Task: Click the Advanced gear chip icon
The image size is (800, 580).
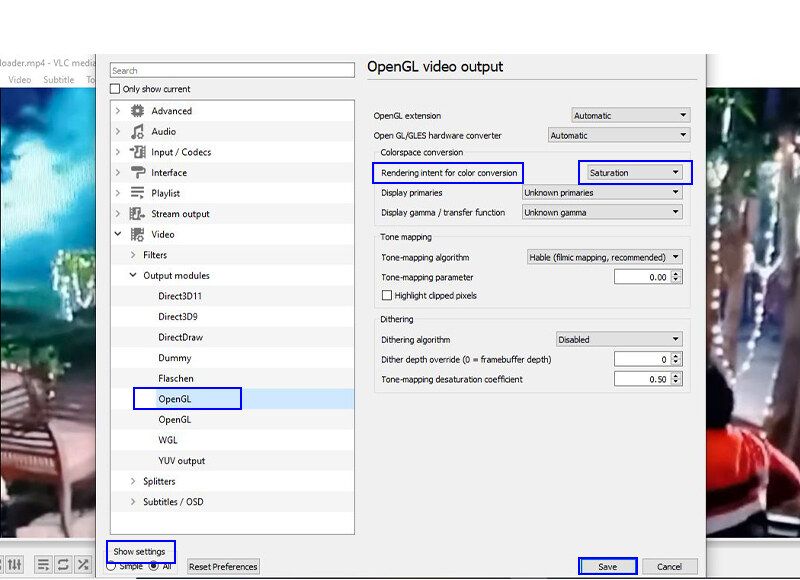Action: (137, 111)
